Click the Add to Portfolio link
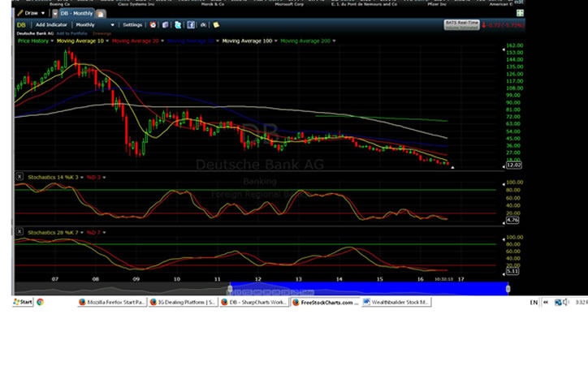Viewport: 588px width, 370px height. (x=60, y=32)
